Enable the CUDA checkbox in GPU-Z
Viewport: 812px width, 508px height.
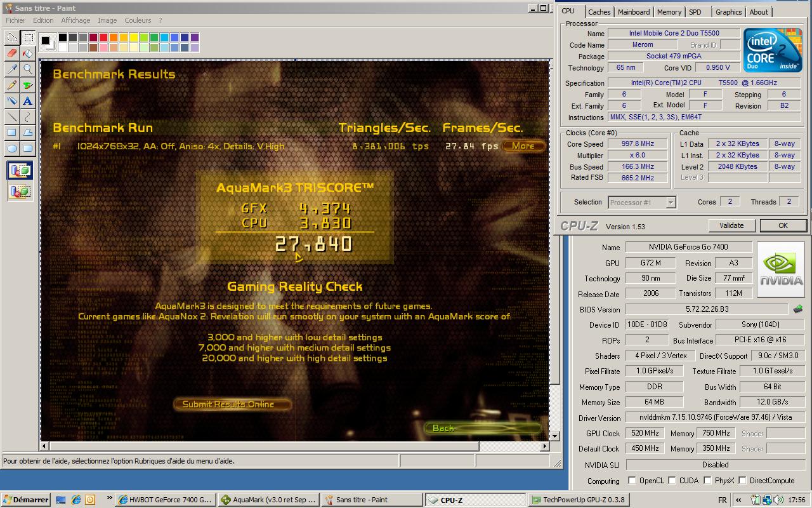coord(672,481)
